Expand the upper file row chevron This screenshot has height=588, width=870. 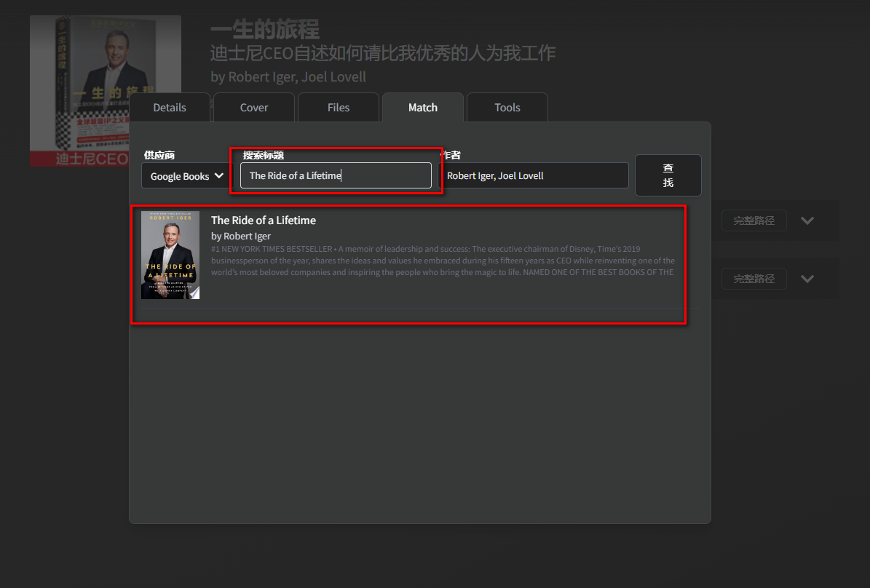(807, 220)
